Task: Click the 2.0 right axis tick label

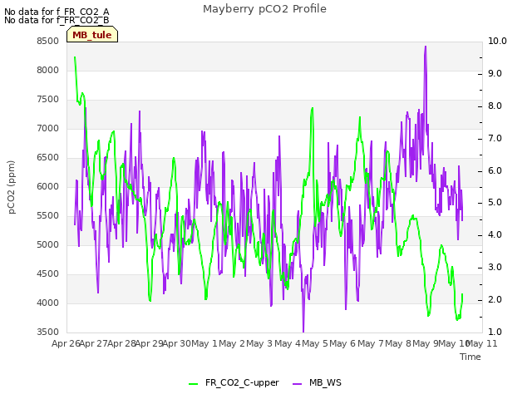Action: (x=495, y=299)
